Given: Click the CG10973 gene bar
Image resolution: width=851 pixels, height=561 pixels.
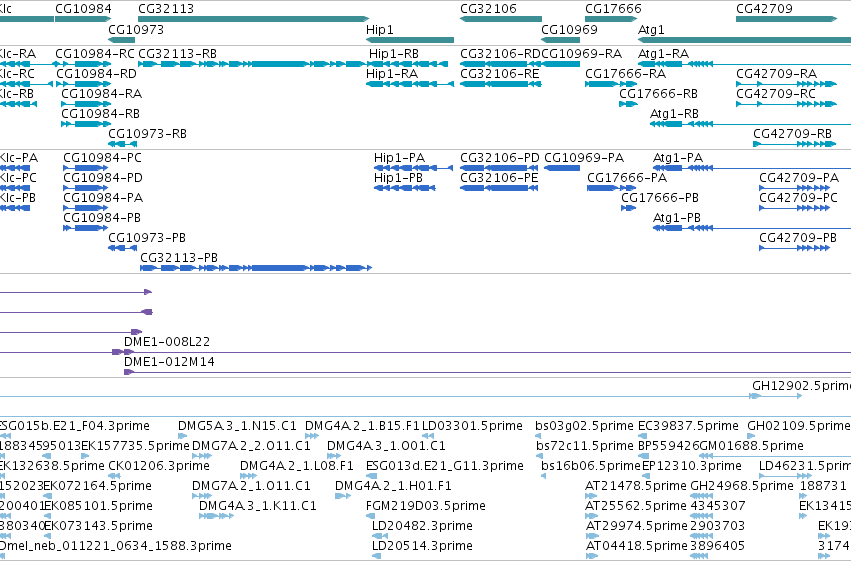Looking at the screenshot, I should tap(122, 40).
